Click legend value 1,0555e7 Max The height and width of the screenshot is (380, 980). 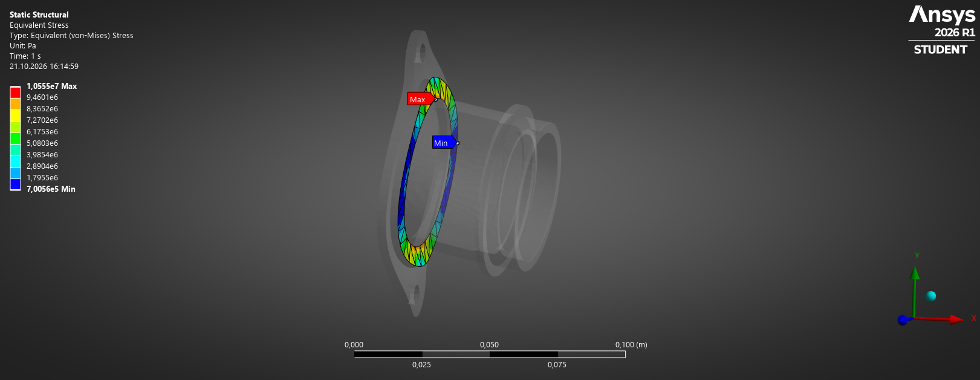51,86
